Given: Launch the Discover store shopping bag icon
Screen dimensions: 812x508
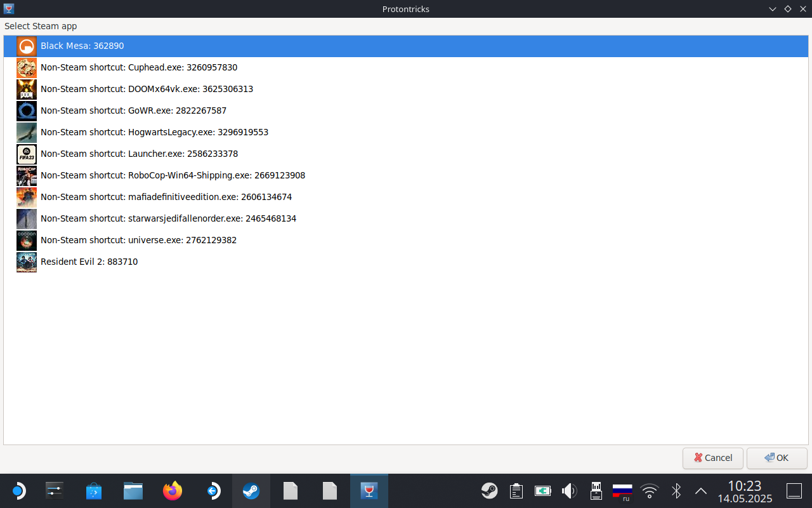Looking at the screenshot, I should (94, 491).
